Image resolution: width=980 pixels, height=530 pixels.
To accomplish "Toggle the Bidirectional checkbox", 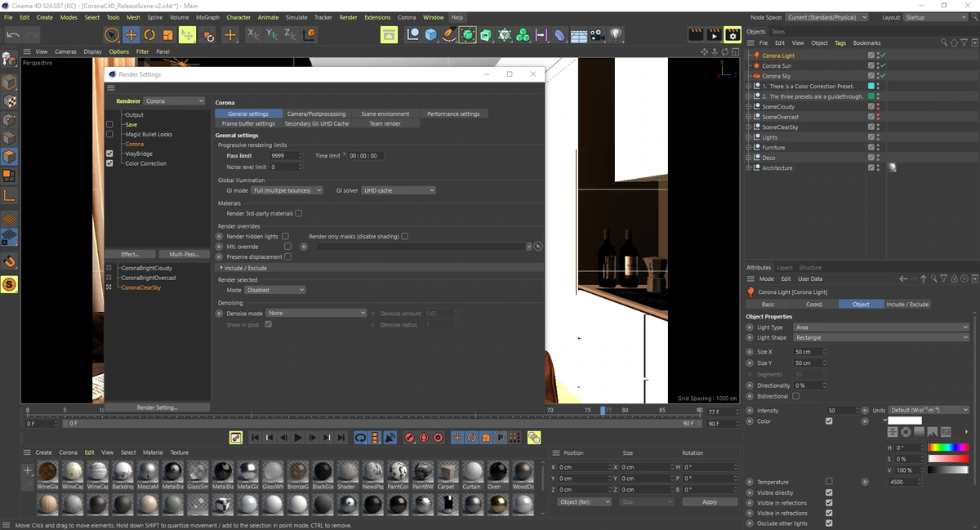I will click(x=795, y=396).
